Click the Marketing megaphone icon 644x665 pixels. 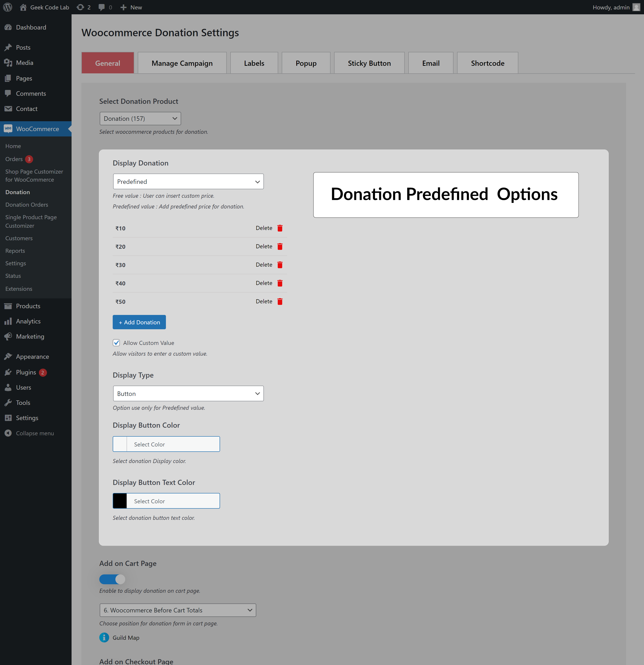(x=8, y=336)
